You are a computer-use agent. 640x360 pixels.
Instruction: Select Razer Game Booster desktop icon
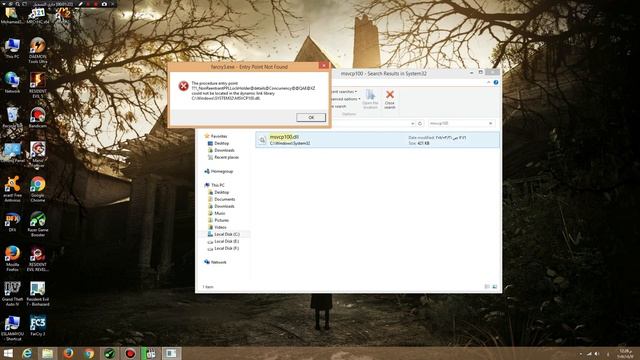38,224
